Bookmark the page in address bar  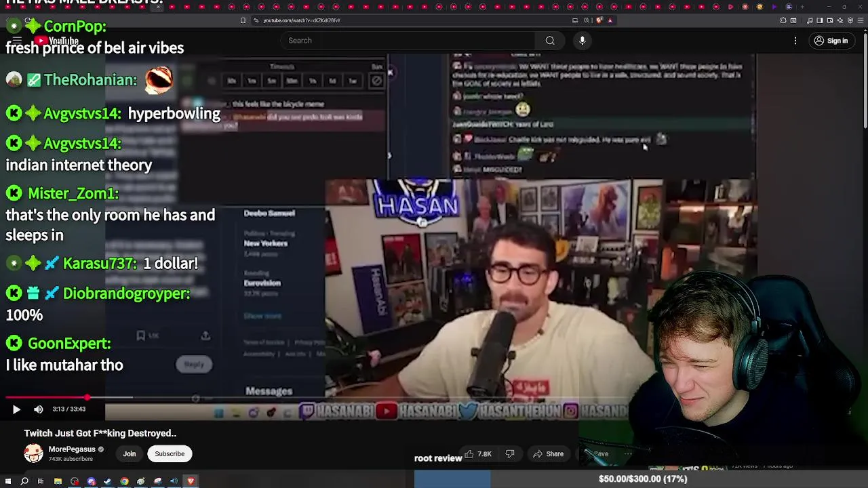[243, 20]
